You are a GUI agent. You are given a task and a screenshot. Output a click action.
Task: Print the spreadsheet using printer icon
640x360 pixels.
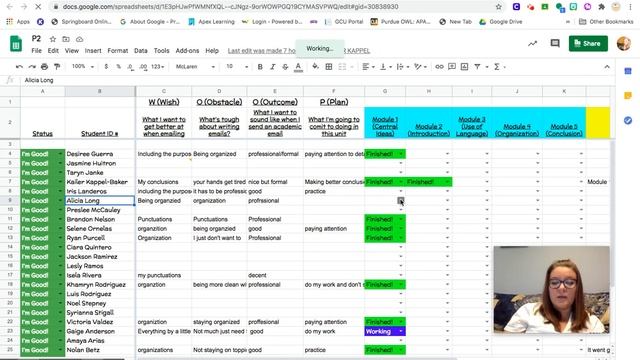point(44,67)
